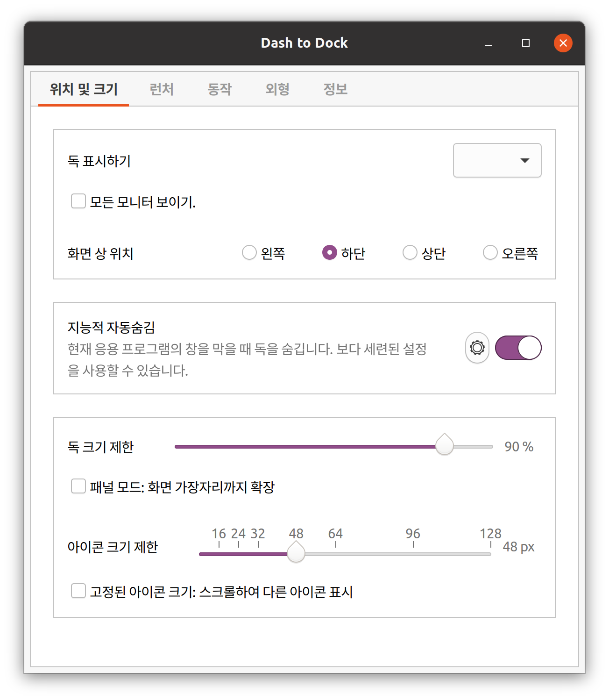Click the 24 tick label on icon slider
This screenshot has width=609, height=700.
point(238,533)
